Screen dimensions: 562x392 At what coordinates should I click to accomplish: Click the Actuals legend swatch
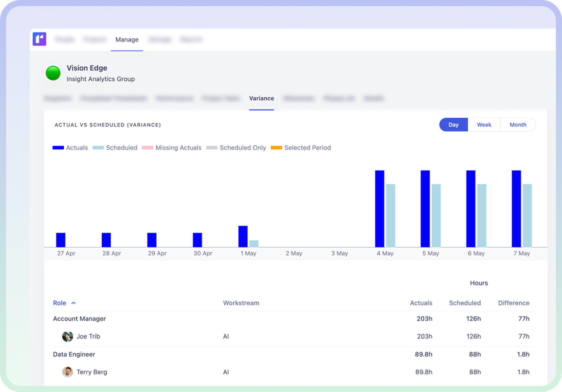58,148
